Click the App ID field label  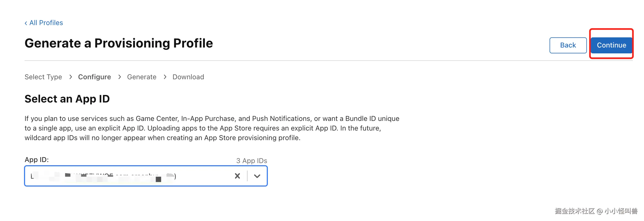tap(37, 160)
